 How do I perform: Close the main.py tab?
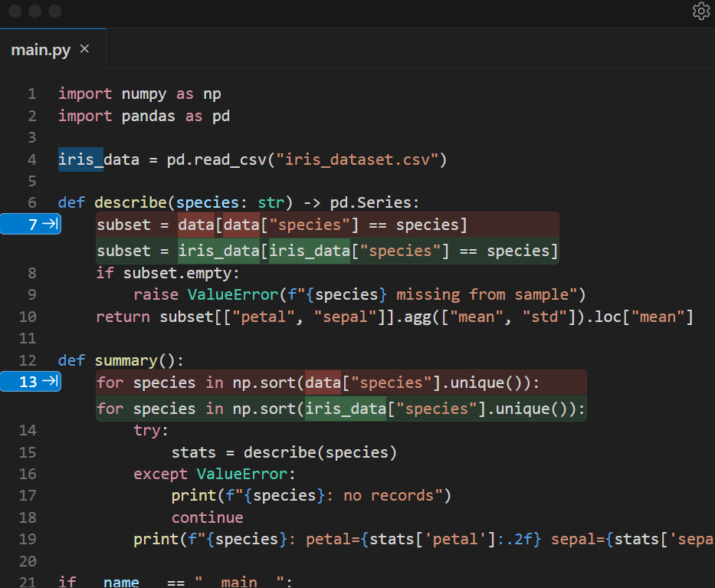(x=85, y=49)
